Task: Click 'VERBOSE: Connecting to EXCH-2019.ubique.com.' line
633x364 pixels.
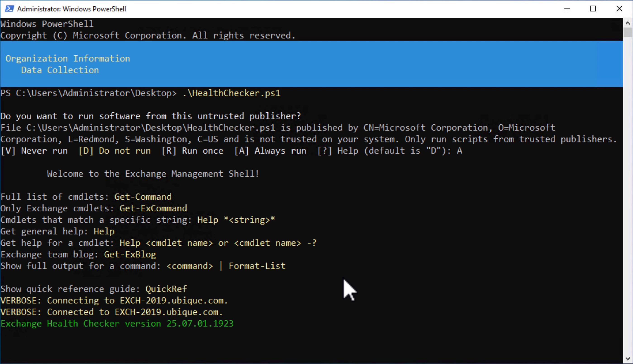Action: point(114,300)
